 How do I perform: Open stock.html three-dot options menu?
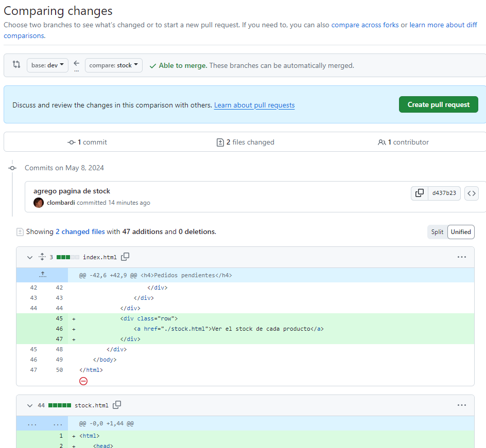pos(461,405)
